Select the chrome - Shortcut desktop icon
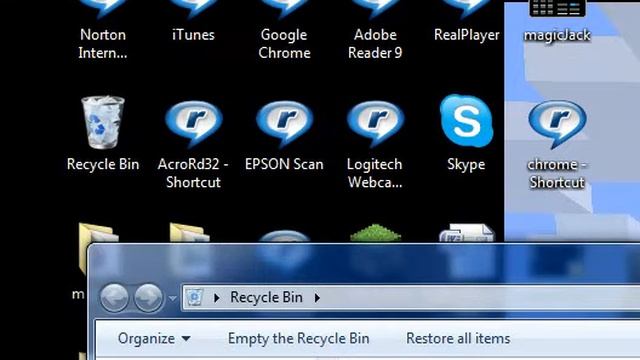Viewport: 640px width, 360px height. coord(557,124)
